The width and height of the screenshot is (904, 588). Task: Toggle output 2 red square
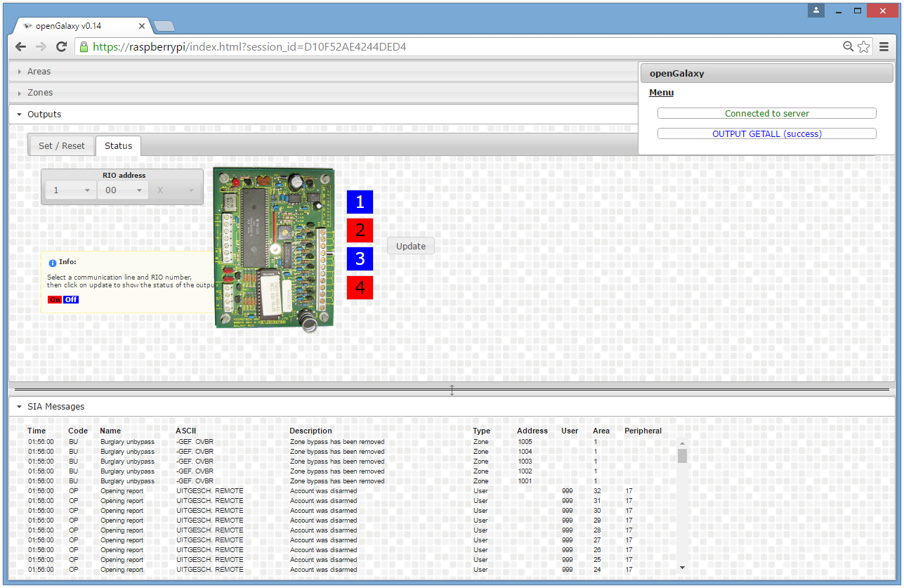tap(360, 230)
